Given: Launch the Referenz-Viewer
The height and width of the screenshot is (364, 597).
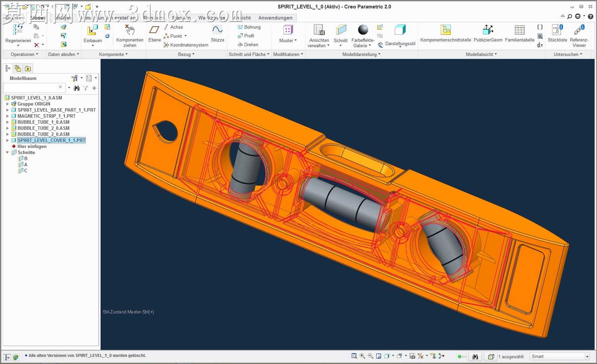Looking at the screenshot, I should tap(579, 30).
